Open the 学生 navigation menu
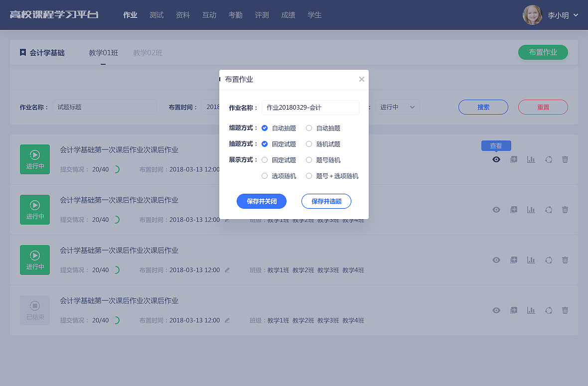 [314, 15]
